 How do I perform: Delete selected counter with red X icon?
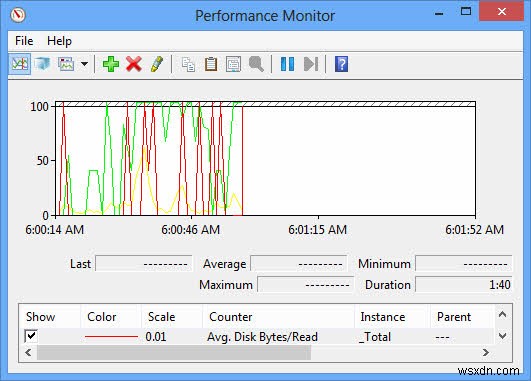tap(134, 64)
